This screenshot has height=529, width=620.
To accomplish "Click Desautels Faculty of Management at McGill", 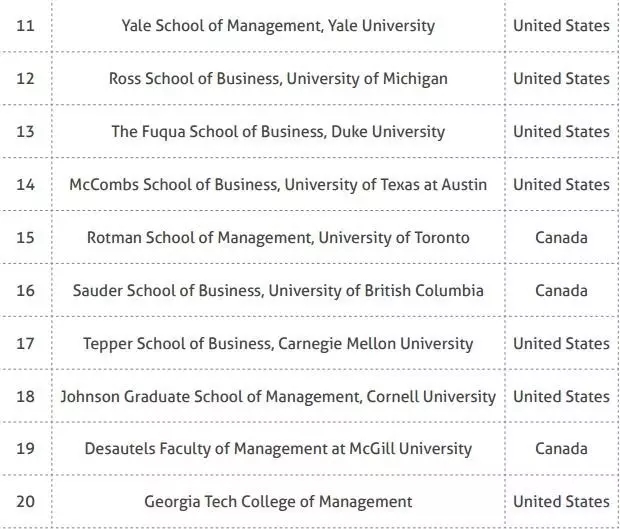I will click(278, 449).
